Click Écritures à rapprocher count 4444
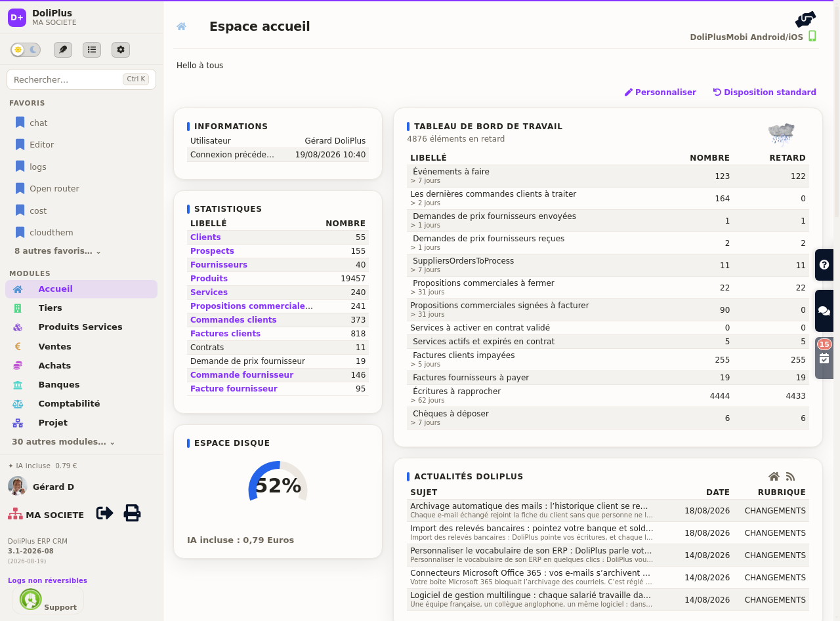Viewport: 840px width, 621px height. click(719, 396)
